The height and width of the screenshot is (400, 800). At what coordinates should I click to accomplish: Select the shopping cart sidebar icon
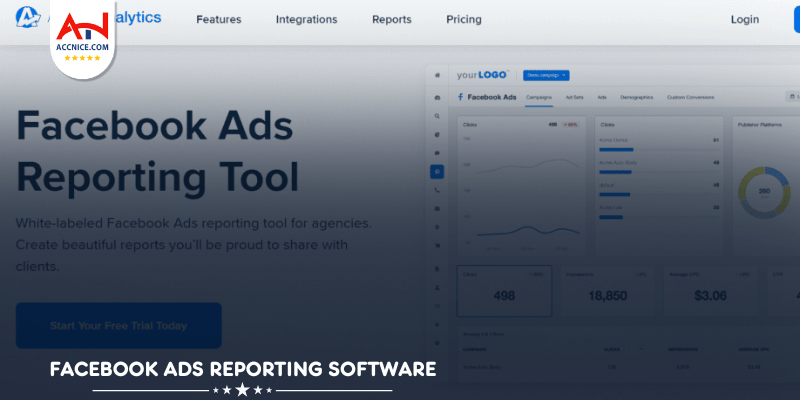coord(437,245)
